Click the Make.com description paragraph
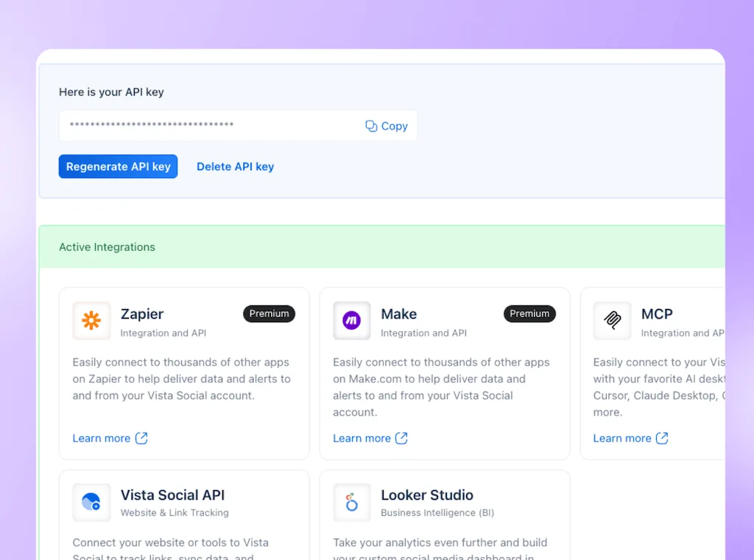The image size is (754, 560). [441, 387]
